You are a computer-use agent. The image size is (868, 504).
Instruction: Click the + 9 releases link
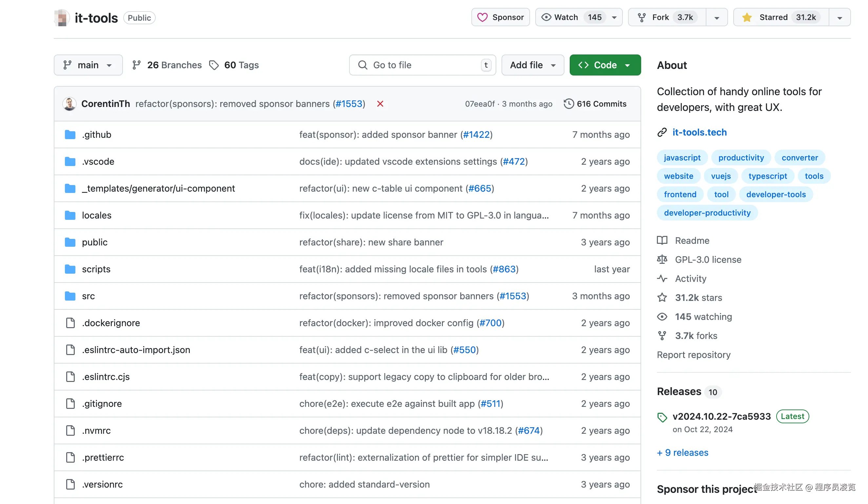[x=682, y=452]
